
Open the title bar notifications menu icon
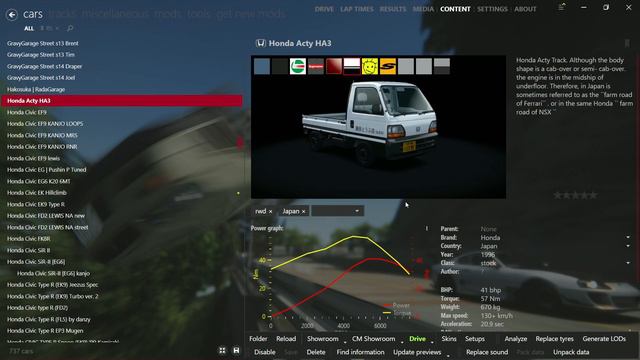562,7
